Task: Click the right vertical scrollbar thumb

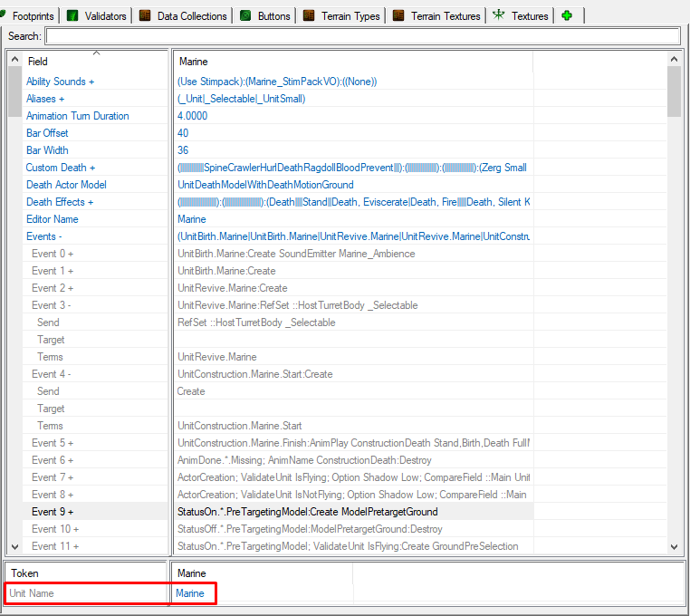Action: tap(675, 91)
